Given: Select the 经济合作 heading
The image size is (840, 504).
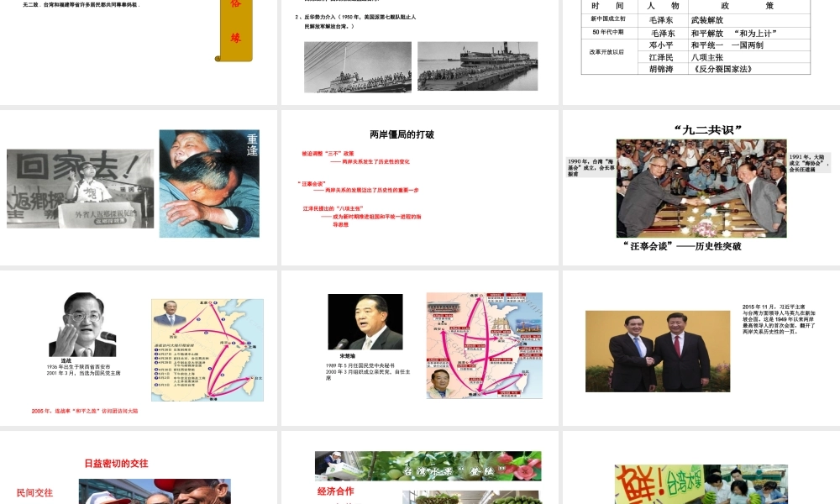Looking at the screenshot, I should [x=335, y=491].
